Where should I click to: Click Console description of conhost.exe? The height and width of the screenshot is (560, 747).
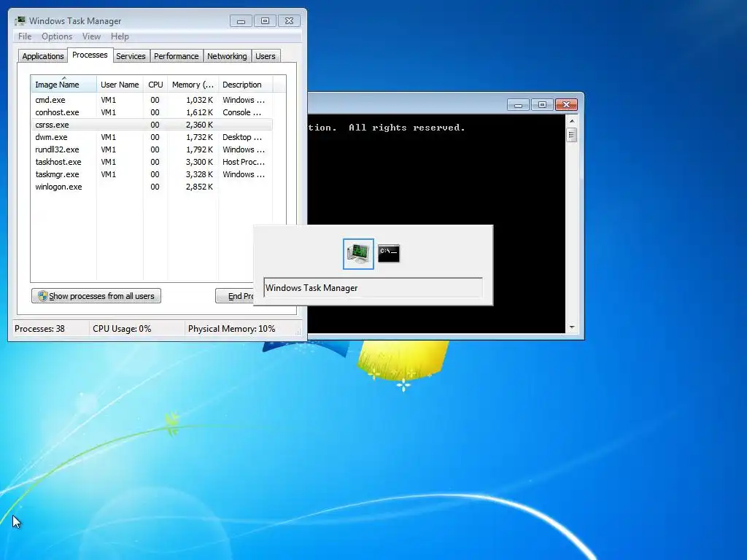pyautogui.click(x=241, y=112)
